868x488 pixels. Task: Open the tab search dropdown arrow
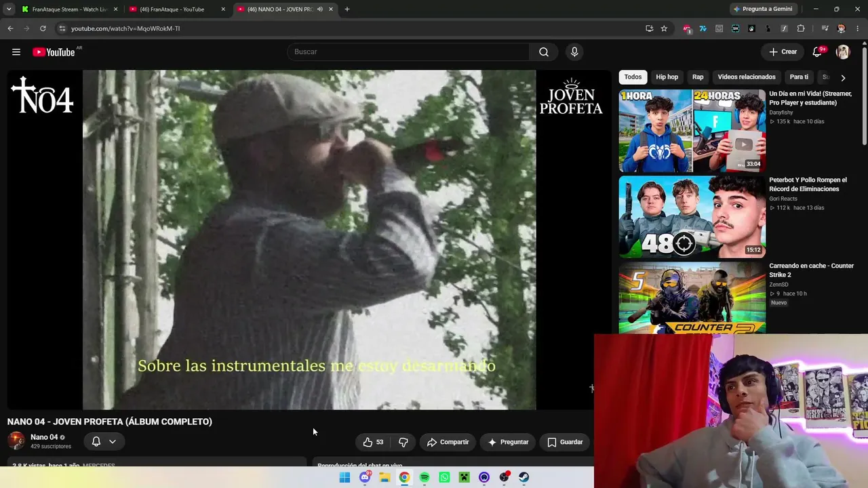[x=9, y=9]
